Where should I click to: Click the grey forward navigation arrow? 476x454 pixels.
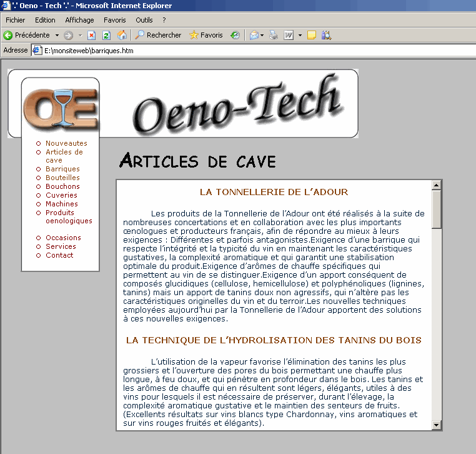pyautogui.click(x=69, y=35)
